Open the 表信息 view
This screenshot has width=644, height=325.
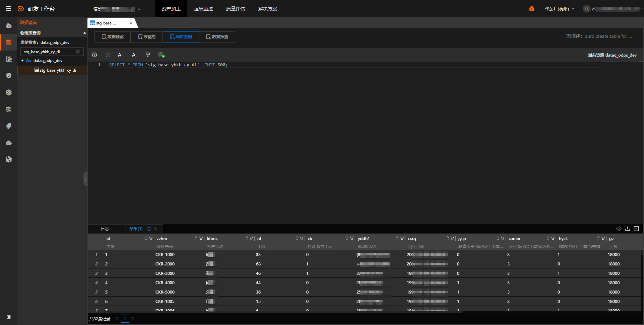[x=147, y=37]
